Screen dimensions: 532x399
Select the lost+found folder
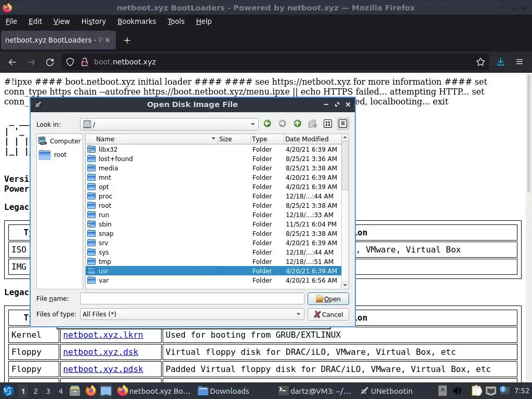click(213, 159)
